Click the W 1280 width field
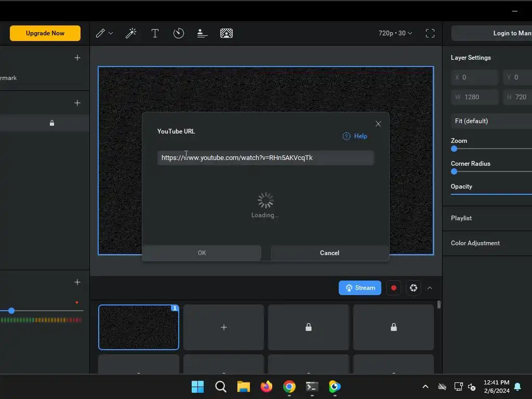 474,97
